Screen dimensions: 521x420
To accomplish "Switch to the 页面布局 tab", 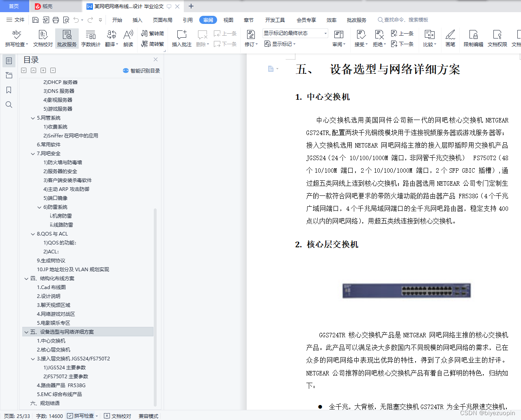I will click(163, 20).
